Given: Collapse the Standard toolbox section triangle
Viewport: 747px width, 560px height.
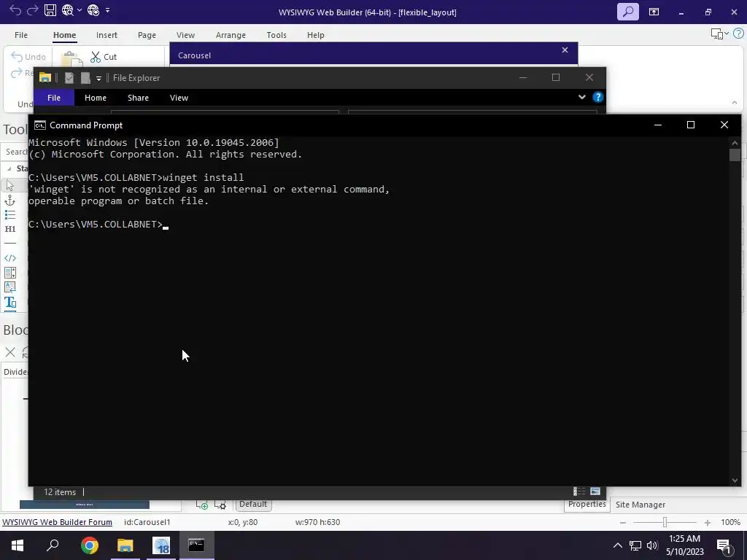Looking at the screenshot, I should (x=9, y=168).
